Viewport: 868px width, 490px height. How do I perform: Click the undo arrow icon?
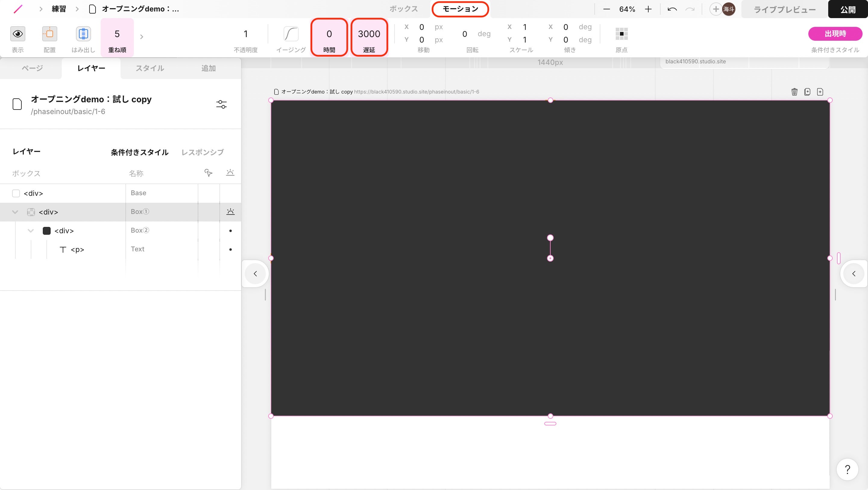coord(672,9)
